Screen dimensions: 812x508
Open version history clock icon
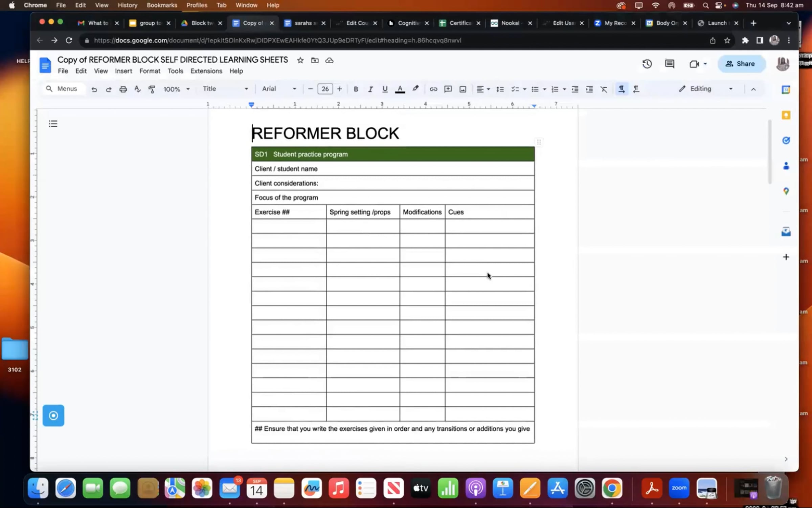point(647,64)
